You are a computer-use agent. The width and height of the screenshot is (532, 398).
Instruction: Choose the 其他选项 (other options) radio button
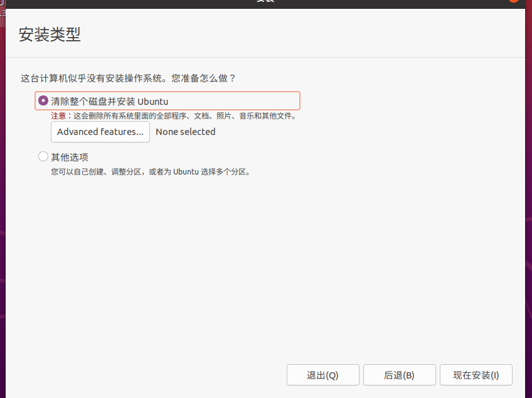click(x=43, y=156)
